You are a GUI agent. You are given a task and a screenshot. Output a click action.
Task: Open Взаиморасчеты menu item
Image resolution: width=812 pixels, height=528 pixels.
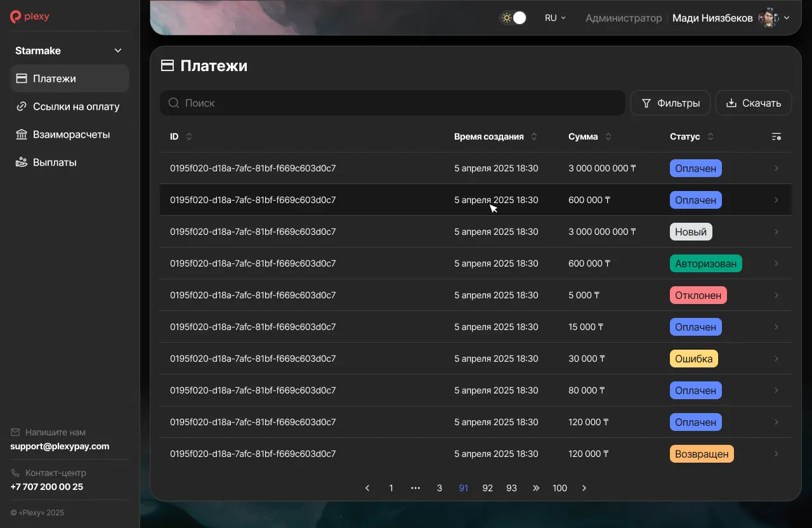click(x=70, y=135)
